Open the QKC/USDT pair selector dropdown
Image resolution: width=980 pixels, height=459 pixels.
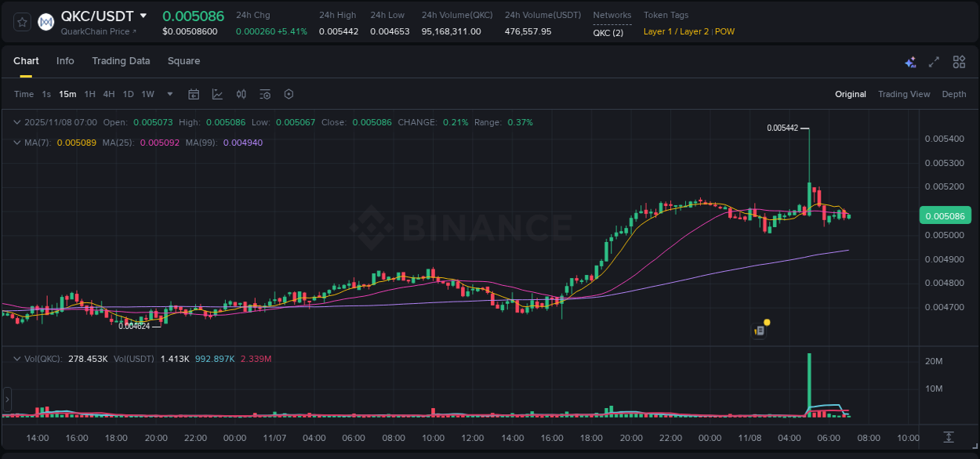coord(143,15)
